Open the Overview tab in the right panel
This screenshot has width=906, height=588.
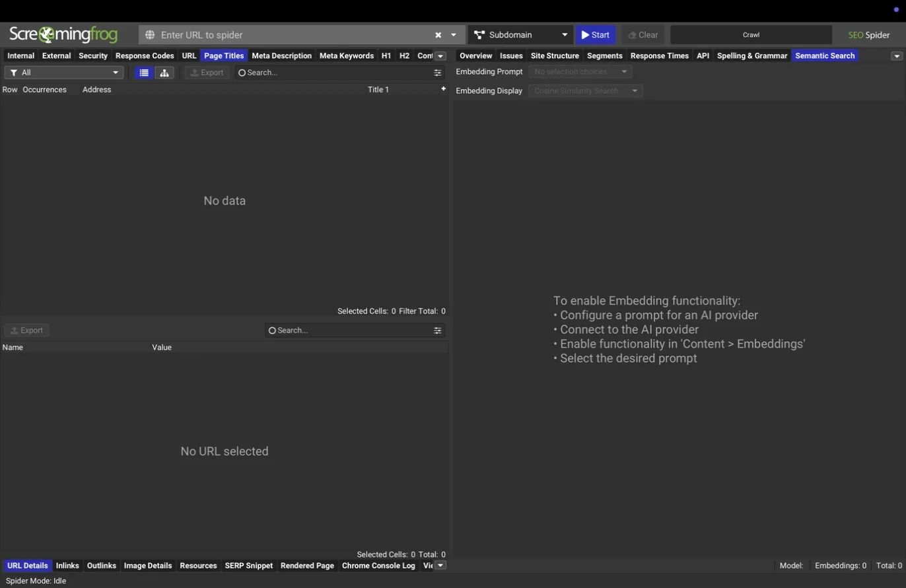(x=476, y=55)
